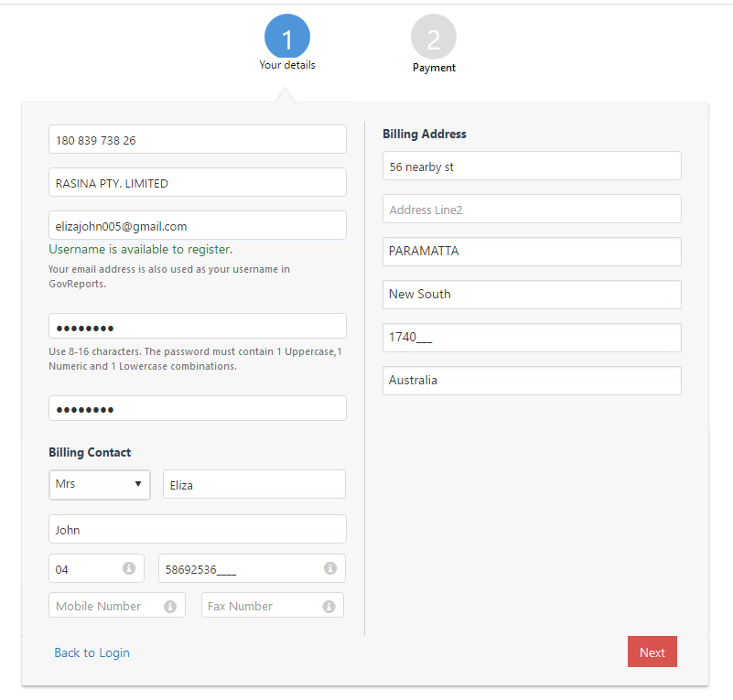Go to step 1 Your details
The image size is (733, 700).
(287, 38)
